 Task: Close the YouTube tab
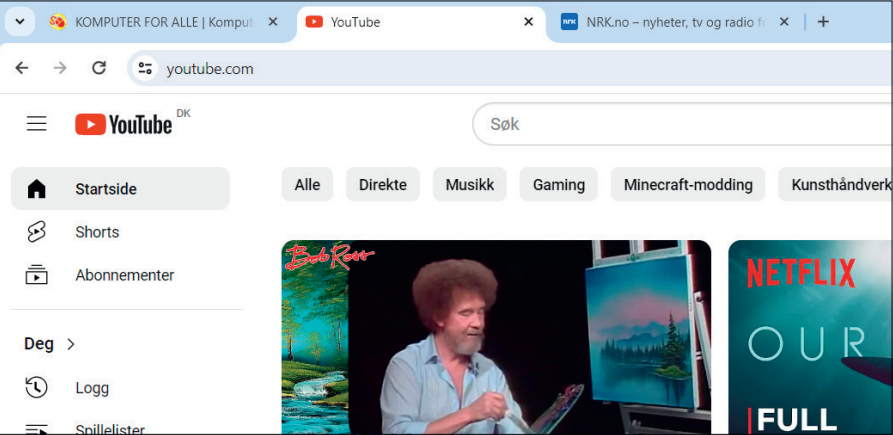point(529,22)
